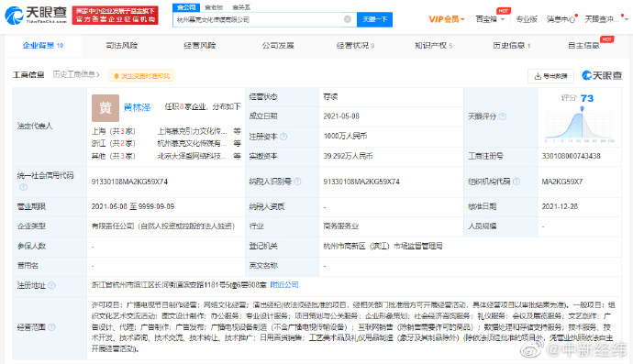Viewport: 633px width, 364px height.
Task: Switch to the 知识产权 tab
Action: 434,46
